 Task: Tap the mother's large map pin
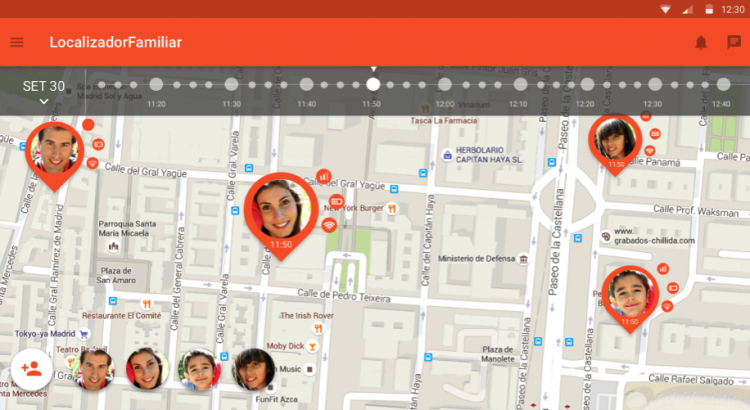tap(281, 215)
